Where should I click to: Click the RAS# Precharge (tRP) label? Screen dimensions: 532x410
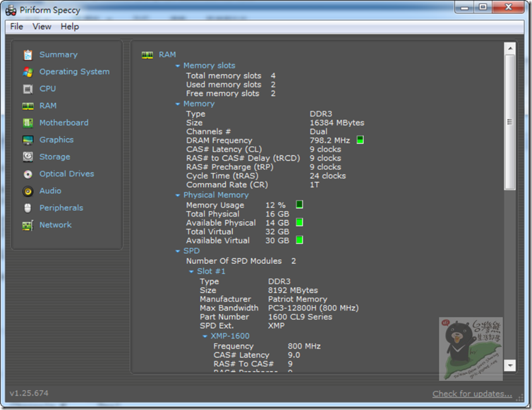point(230,167)
